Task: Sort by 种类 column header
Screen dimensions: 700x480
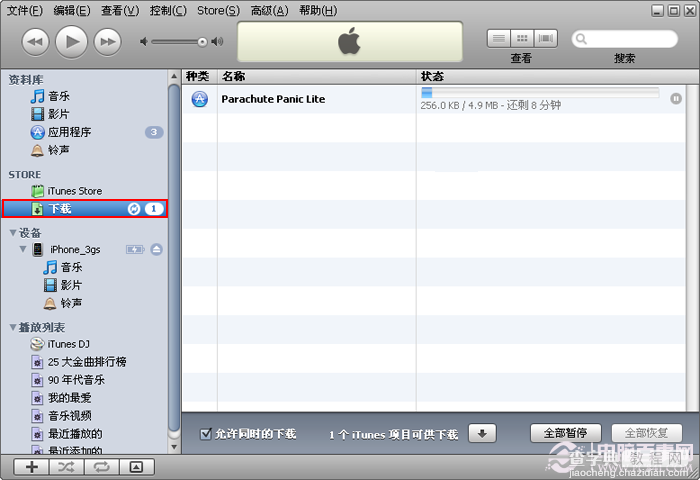Action: [x=199, y=76]
